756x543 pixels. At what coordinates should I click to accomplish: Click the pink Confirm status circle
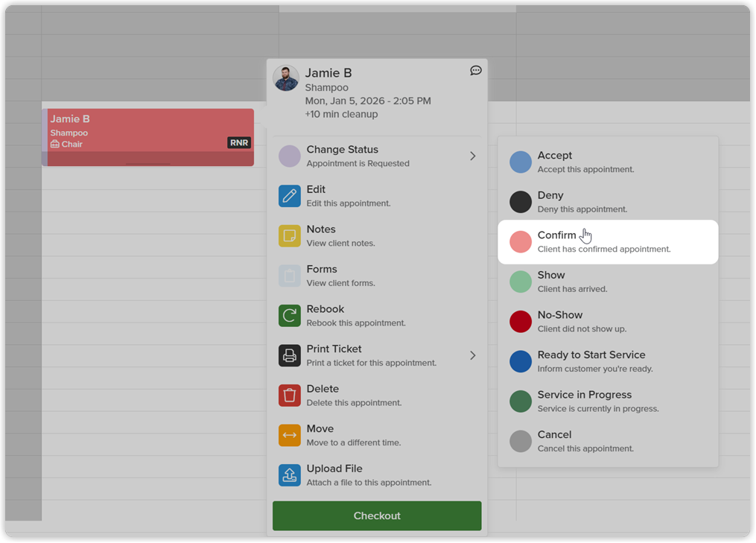pos(520,242)
